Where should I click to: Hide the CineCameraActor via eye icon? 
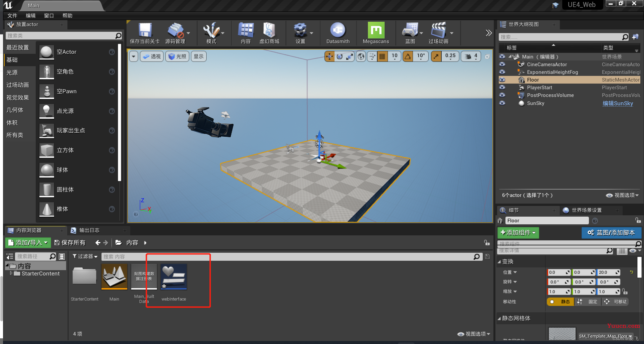502,64
